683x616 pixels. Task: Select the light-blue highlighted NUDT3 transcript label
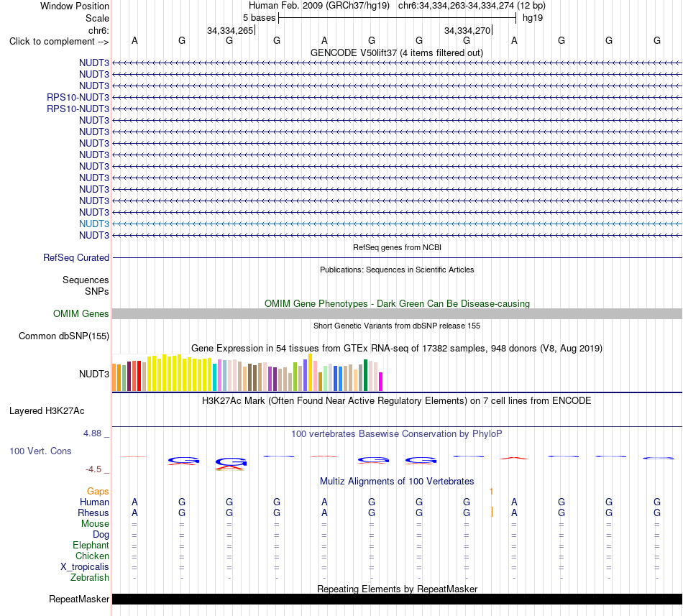pyautogui.click(x=94, y=224)
